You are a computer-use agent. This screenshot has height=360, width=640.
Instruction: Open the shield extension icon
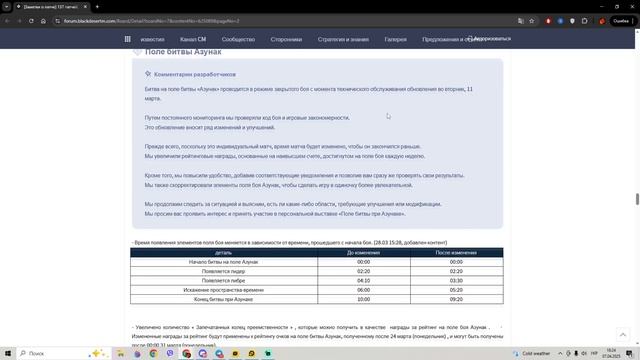(572, 21)
